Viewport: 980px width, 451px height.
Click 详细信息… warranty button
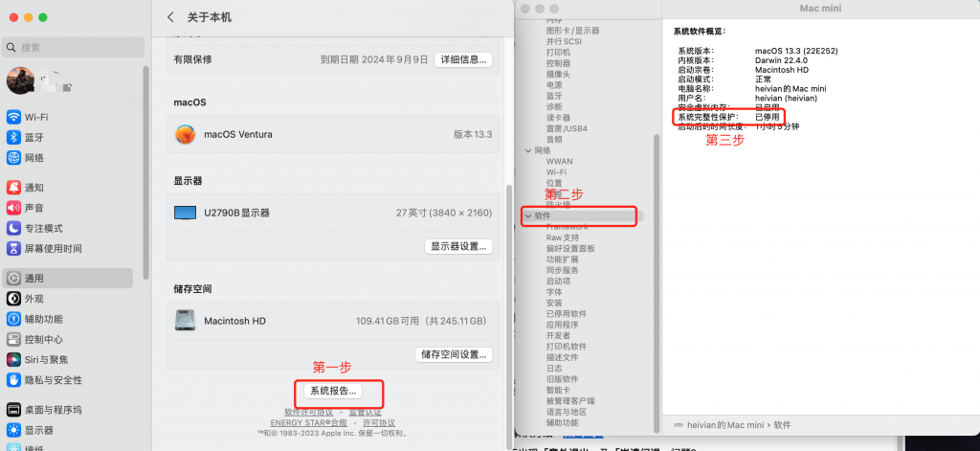[x=464, y=60]
